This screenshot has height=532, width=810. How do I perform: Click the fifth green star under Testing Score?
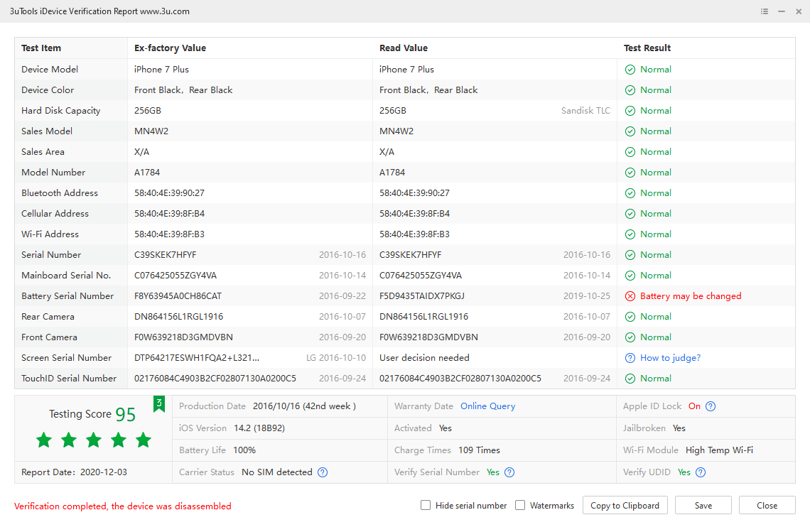[x=143, y=440]
